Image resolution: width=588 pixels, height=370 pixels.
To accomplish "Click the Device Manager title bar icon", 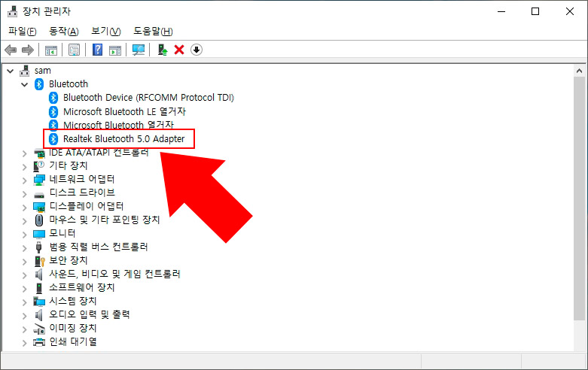I will pyautogui.click(x=12, y=11).
